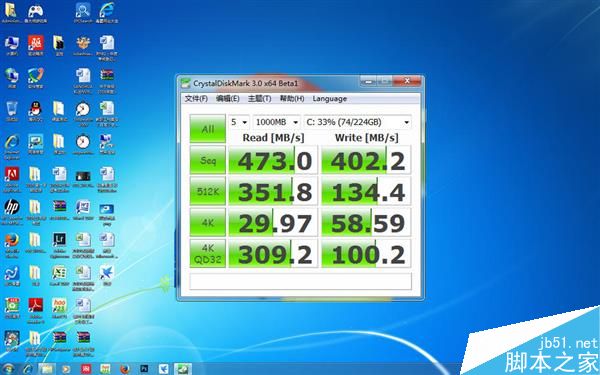Select the Excel 2007 desktop shortcut
This screenshot has height=375, width=600.
pyautogui.click(x=59, y=276)
